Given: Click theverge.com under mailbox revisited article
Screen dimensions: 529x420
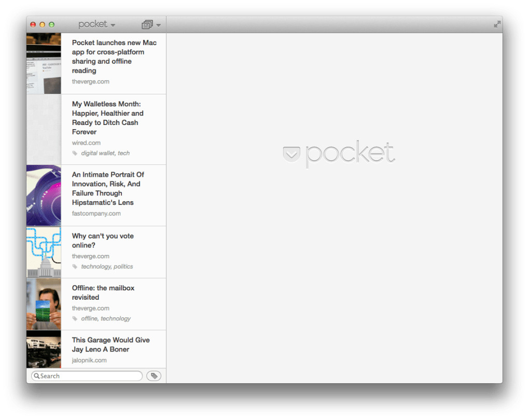Looking at the screenshot, I should point(90,308).
